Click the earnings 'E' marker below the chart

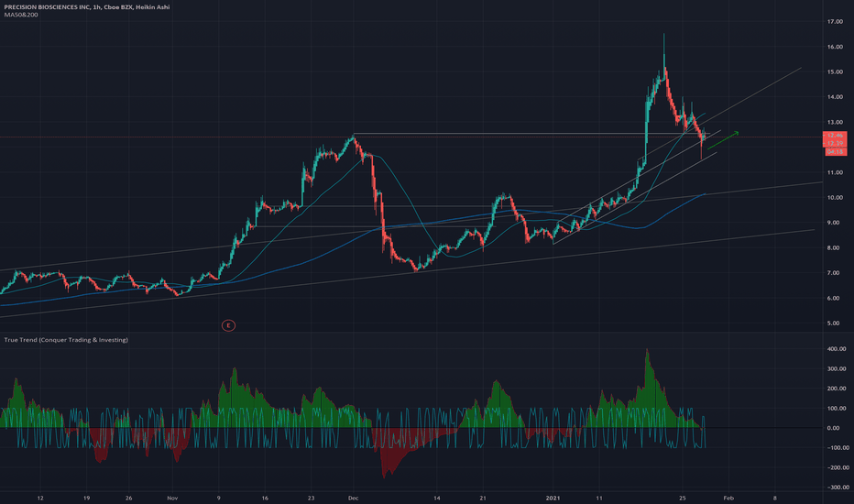pyautogui.click(x=228, y=326)
